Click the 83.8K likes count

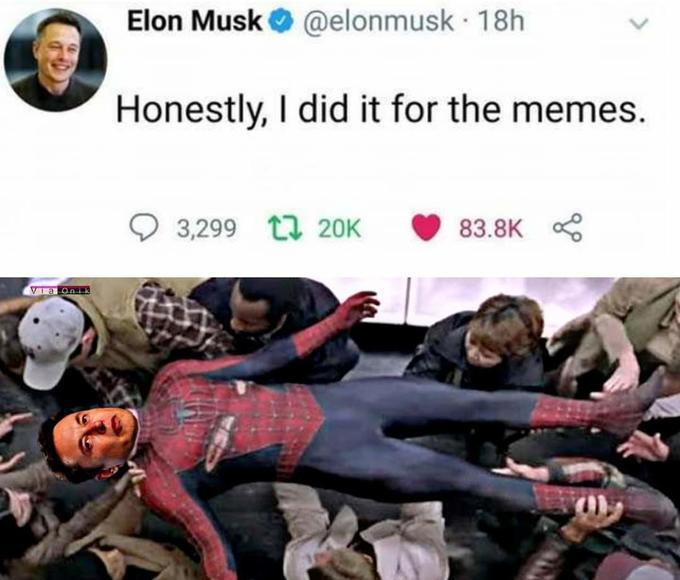(491, 229)
